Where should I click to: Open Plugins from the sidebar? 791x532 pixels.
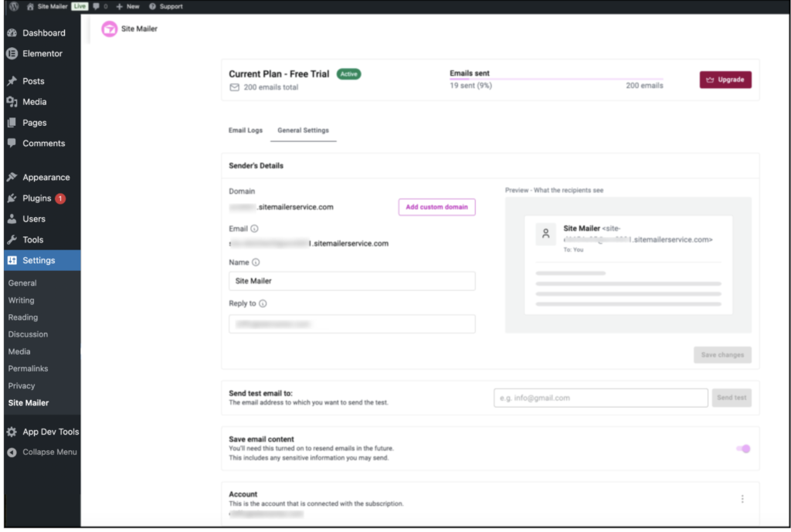point(36,198)
